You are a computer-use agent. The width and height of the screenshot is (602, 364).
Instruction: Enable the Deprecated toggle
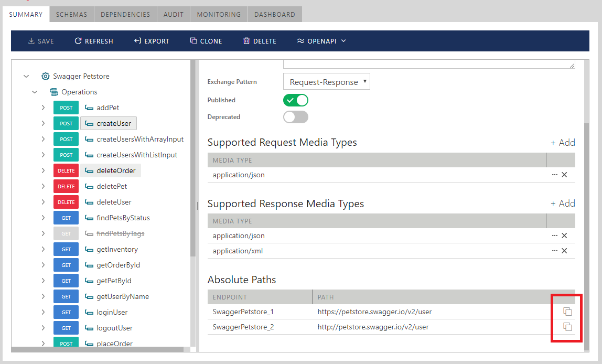295,117
